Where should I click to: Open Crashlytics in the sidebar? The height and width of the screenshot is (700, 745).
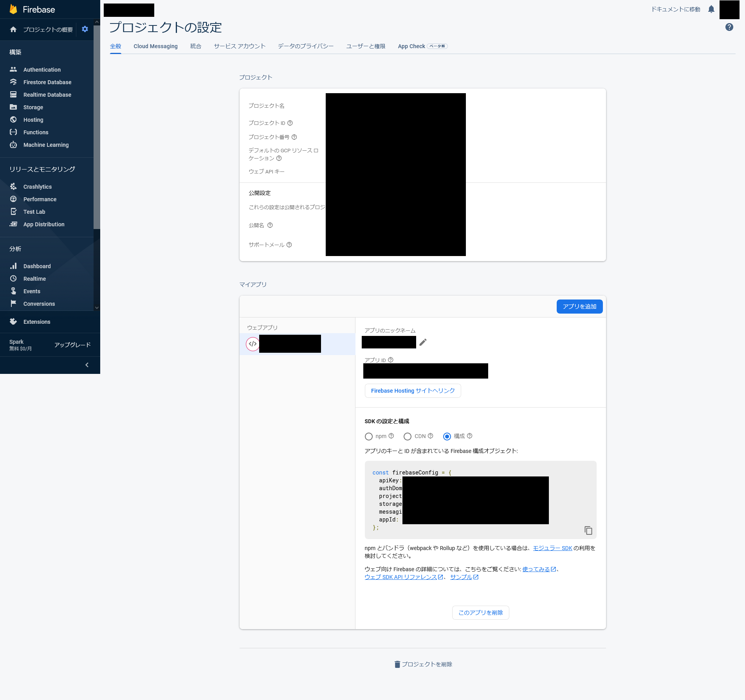click(x=37, y=187)
